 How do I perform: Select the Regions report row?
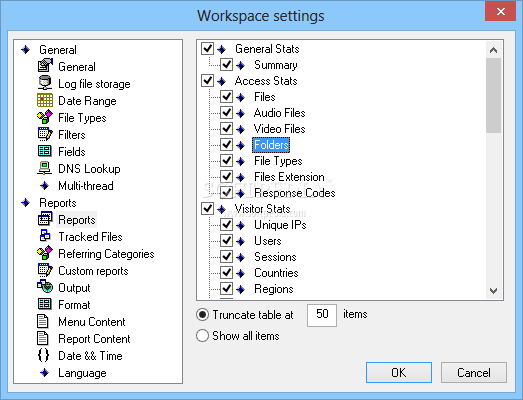tap(274, 289)
